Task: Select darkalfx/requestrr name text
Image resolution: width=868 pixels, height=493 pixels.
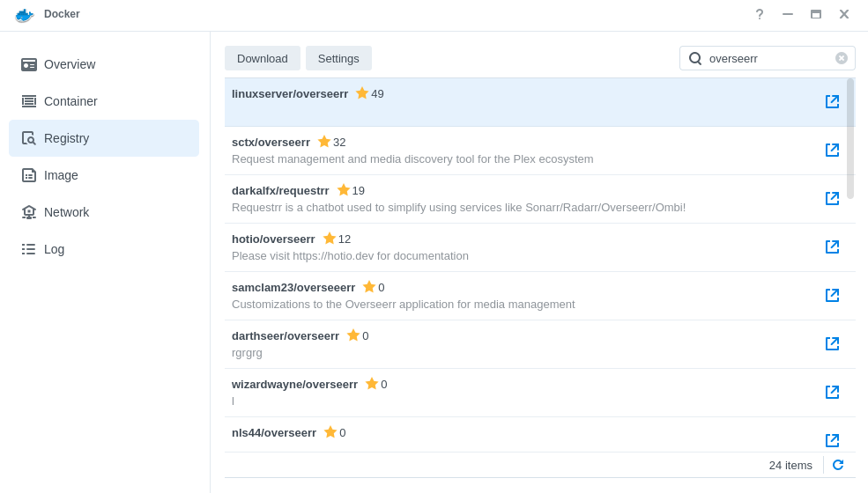Action: 280,191
